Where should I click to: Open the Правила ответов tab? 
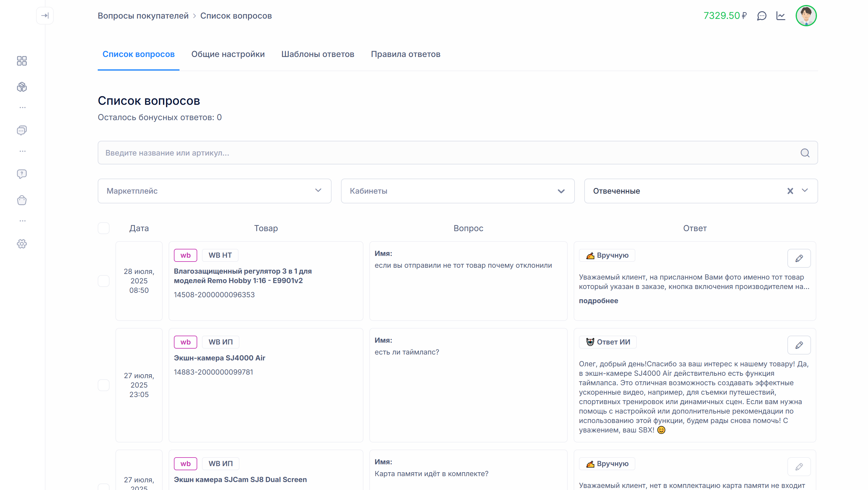(x=405, y=54)
